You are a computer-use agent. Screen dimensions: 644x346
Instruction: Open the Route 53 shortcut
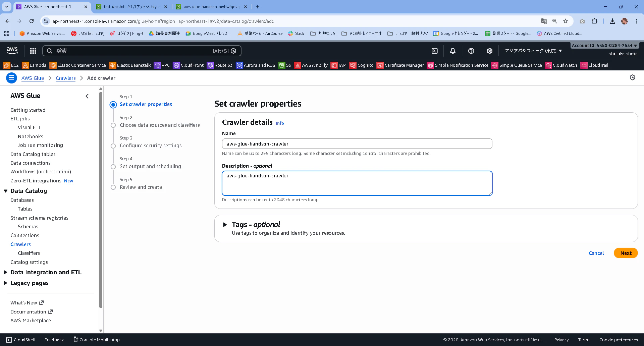click(220, 65)
